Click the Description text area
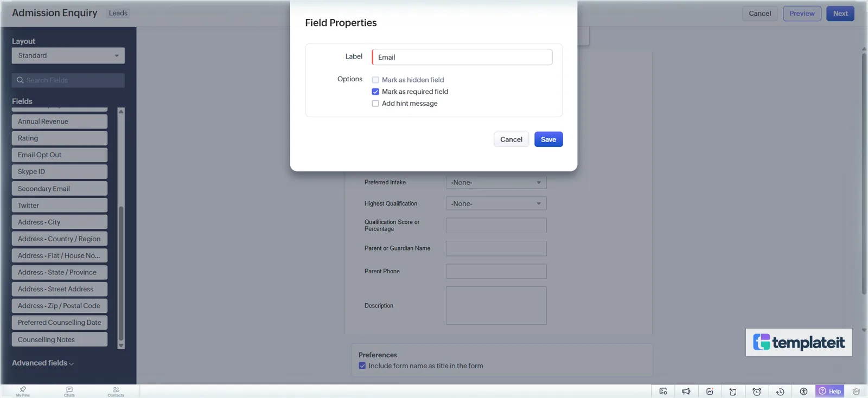 496,306
